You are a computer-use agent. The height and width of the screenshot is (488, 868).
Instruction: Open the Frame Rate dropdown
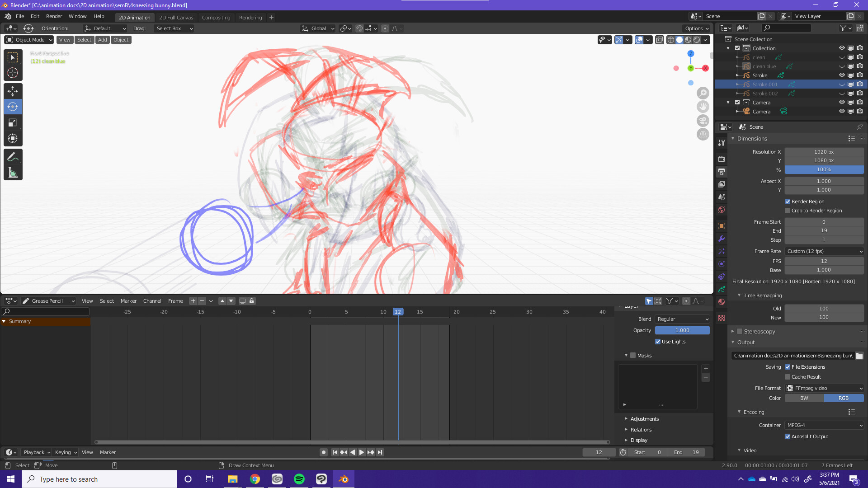click(x=824, y=251)
